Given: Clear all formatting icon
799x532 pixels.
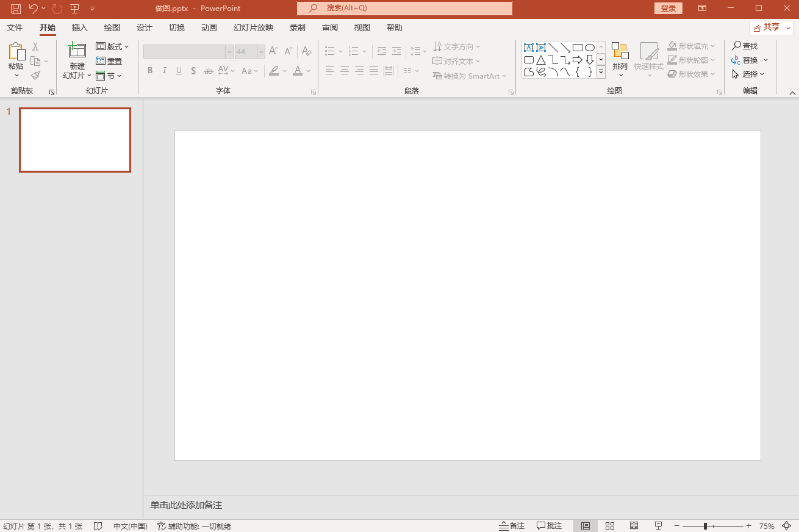Looking at the screenshot, I should tap(307, 52).
